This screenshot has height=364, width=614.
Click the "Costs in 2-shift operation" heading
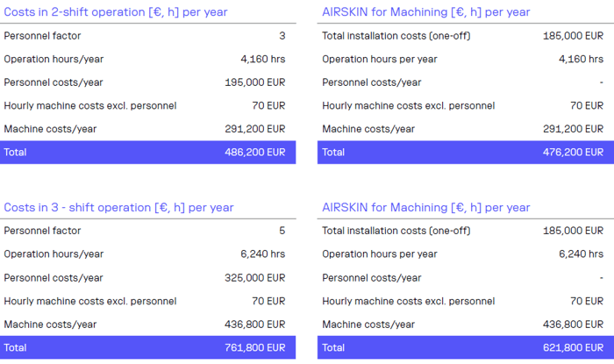[x=118, y=12]
